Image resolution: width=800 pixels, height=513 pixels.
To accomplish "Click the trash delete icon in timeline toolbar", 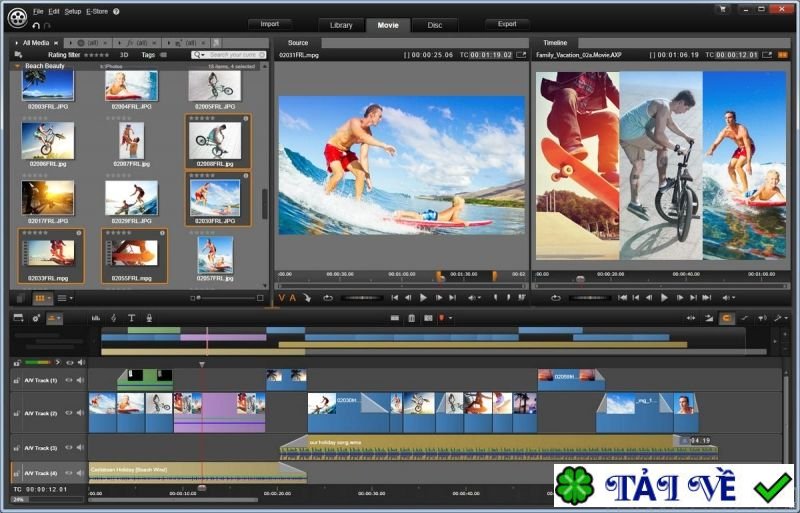I will click(x=411, y=318).
